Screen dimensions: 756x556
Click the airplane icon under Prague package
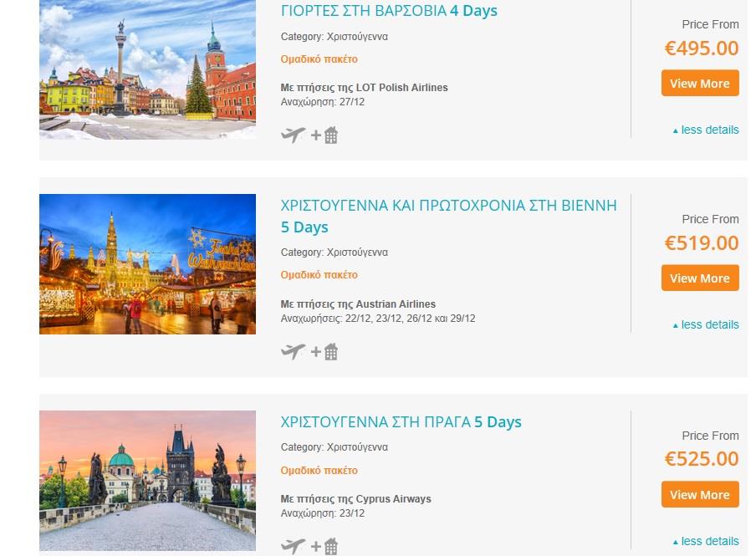click(294, 546)
